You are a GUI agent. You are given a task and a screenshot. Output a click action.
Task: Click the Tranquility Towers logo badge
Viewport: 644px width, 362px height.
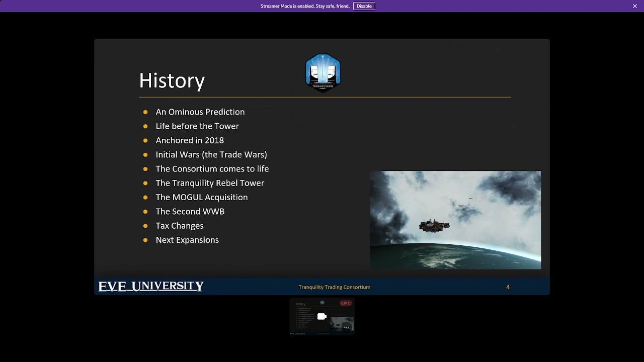pos(323,73)
